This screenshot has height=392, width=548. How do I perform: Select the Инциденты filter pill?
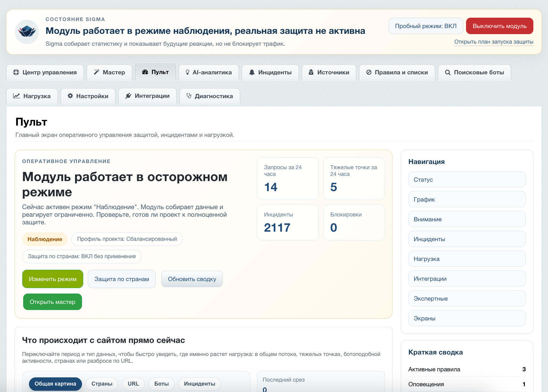click(200, 384)
